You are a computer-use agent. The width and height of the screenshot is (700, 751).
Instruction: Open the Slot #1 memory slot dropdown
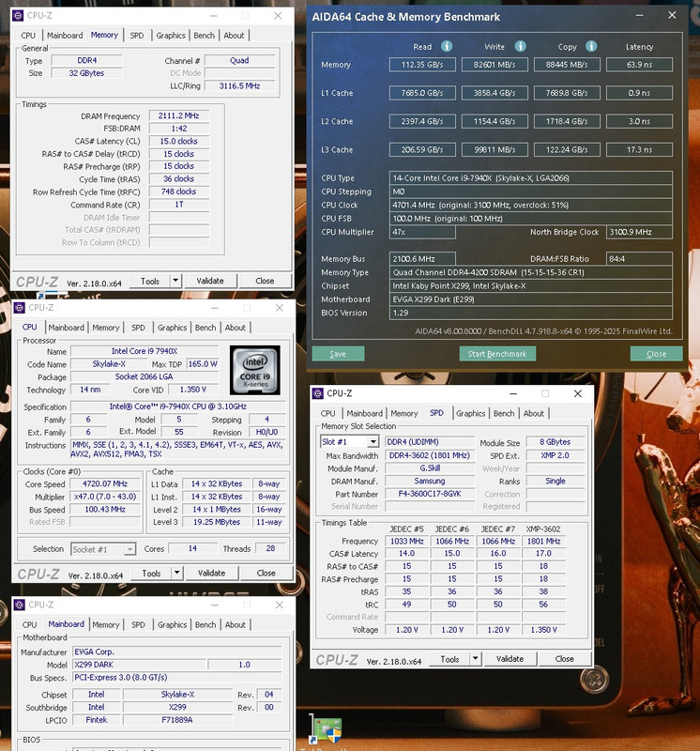click(x=373, y=441)
